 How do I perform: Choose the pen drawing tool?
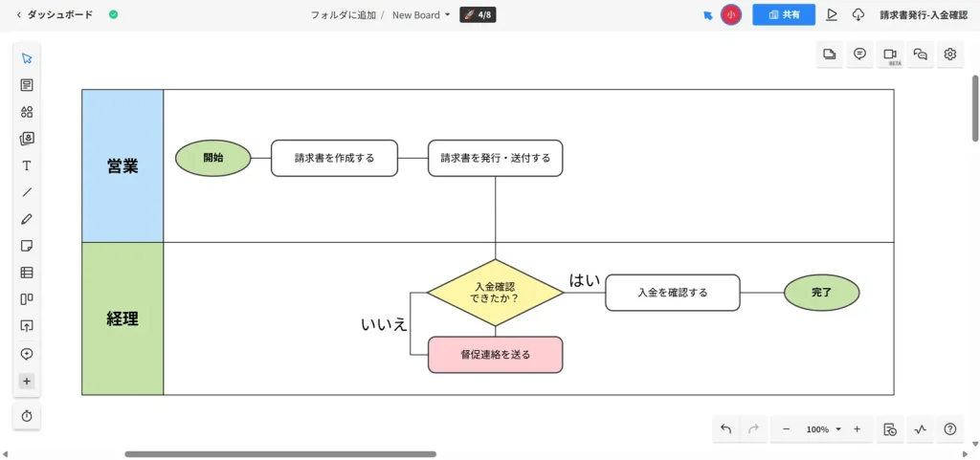point(27,219)
